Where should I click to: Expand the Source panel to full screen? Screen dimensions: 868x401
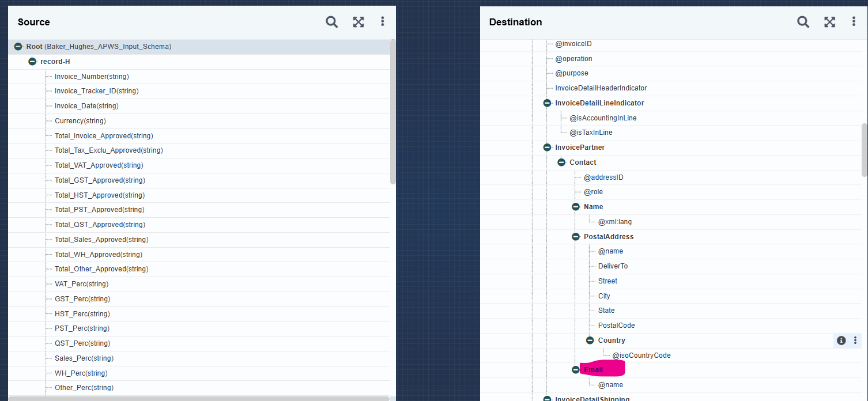pyautogui.click(x=358, y=22)
